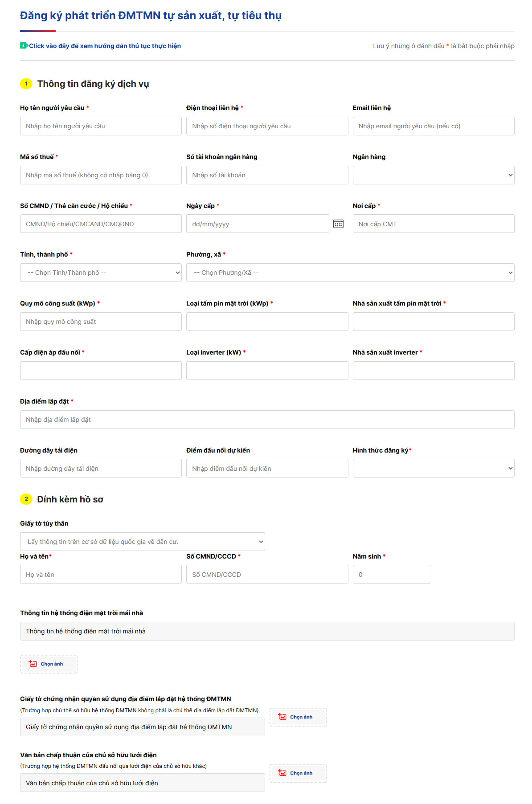The width and height of the screenshot is (532, 804).
Task: Click the Nơi cấp input field
Action: (433, 224)
